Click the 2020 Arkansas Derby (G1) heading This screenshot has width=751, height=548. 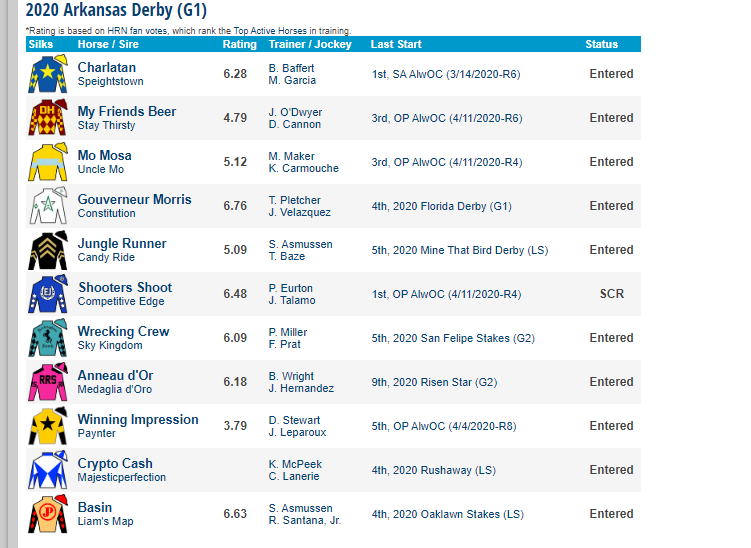tap(116, 10)
